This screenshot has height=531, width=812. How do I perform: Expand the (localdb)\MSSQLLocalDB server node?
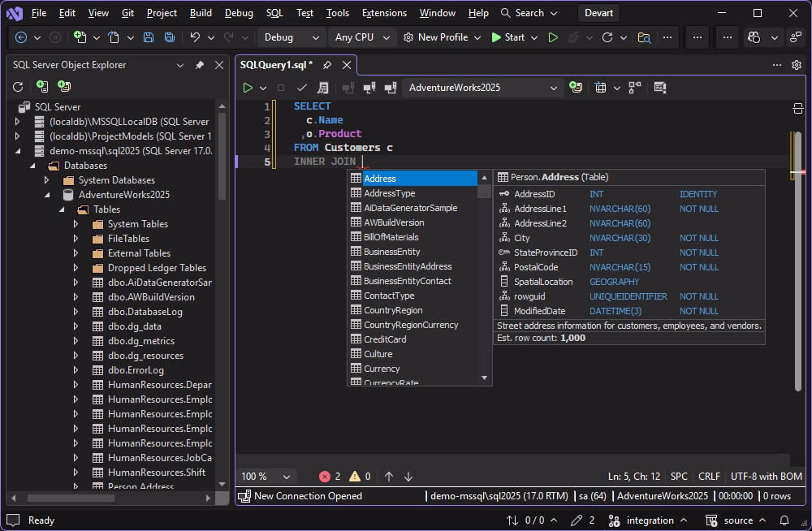coord(18,122)
